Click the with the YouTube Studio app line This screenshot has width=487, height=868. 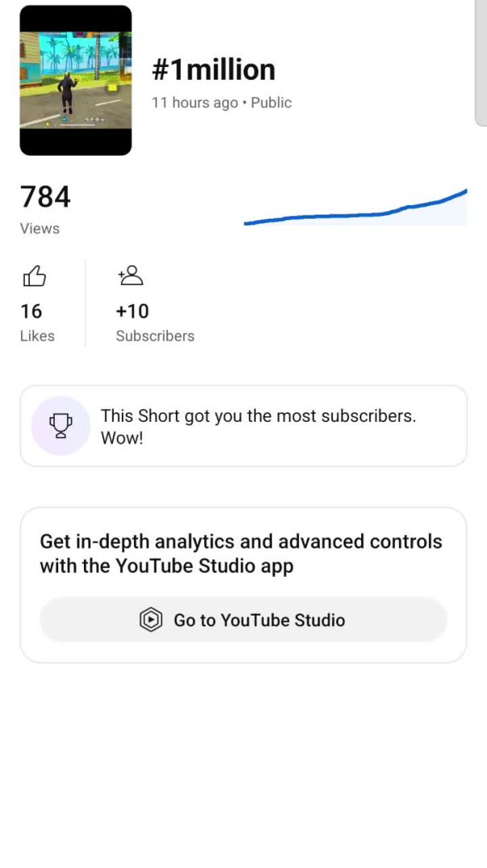[x=167, y=566]
